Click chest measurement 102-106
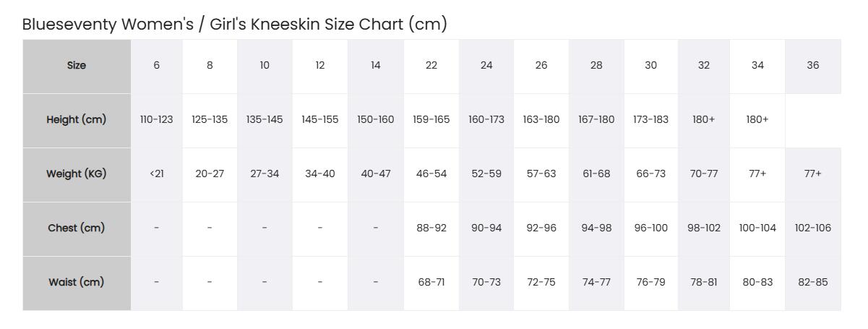Screen dimensions: 868x329 (813, 228)
